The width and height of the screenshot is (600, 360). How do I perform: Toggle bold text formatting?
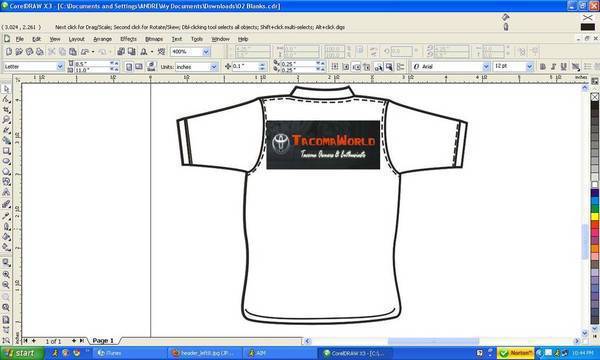pyautogui.click(x=543, y=67)
